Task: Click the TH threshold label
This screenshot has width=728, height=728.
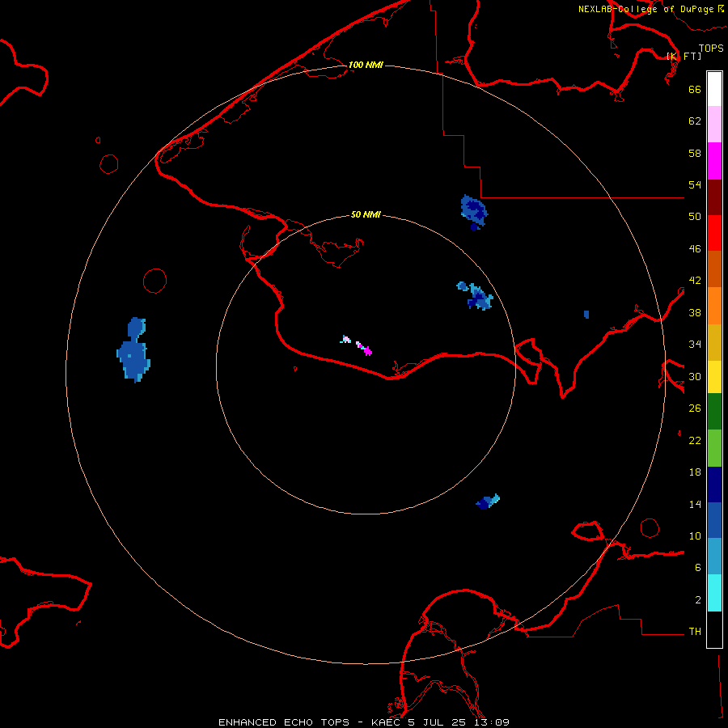Action: [695, 632]
